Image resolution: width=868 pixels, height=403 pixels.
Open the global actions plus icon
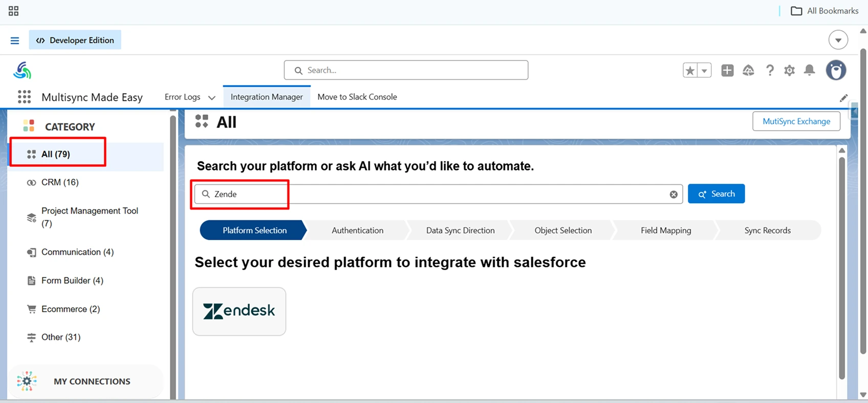tap(727, 70)
